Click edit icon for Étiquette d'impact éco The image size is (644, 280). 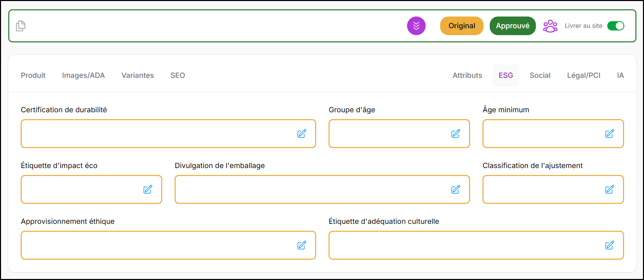click(148, 189)
